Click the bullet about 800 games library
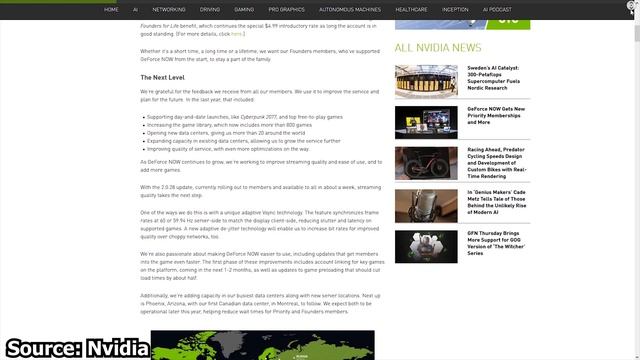640x360 pixels. click(229, 125)
